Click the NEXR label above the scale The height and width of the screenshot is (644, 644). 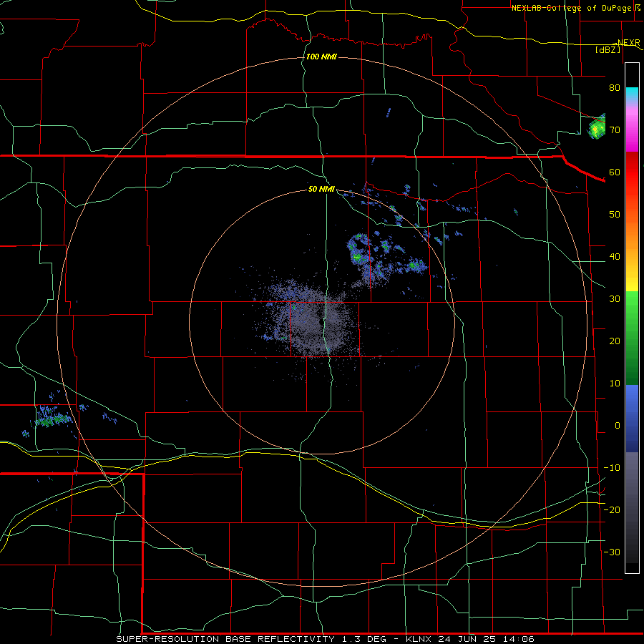628,42
